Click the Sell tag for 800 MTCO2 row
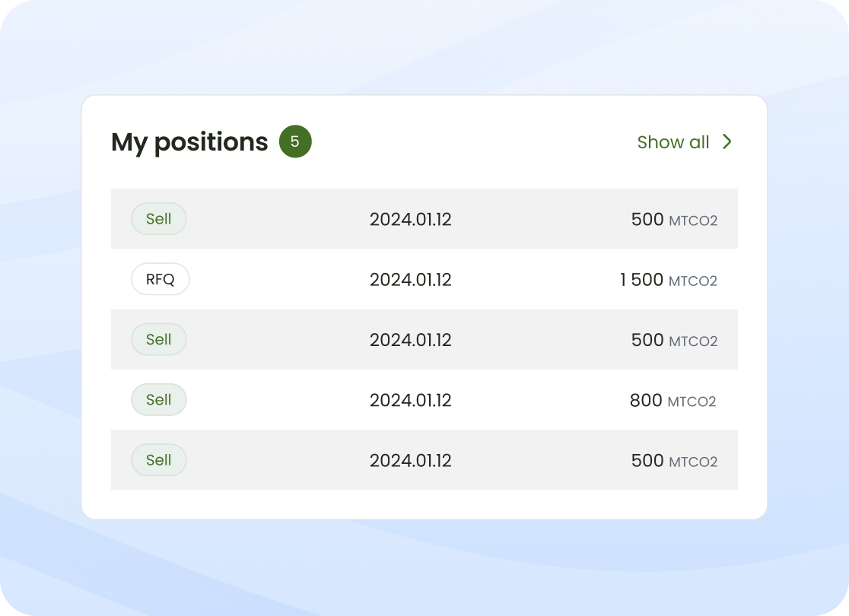The height and width of the screenshot is (616, 849). coord(159,399)
